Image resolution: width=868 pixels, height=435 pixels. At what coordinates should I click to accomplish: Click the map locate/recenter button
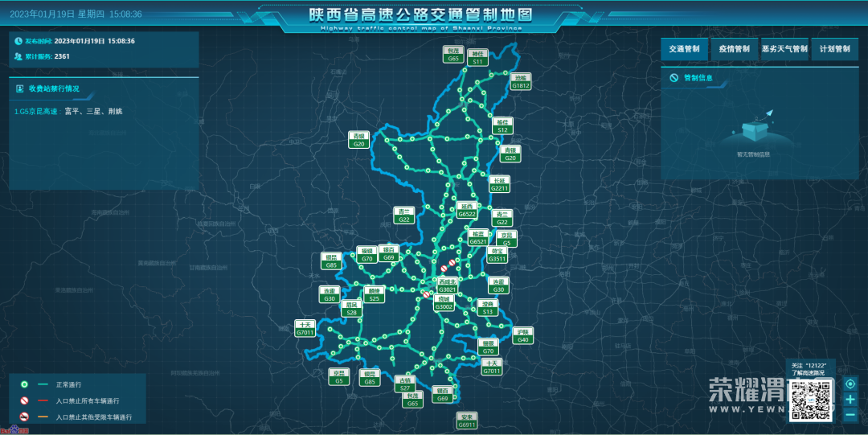(x=850, y=384)
